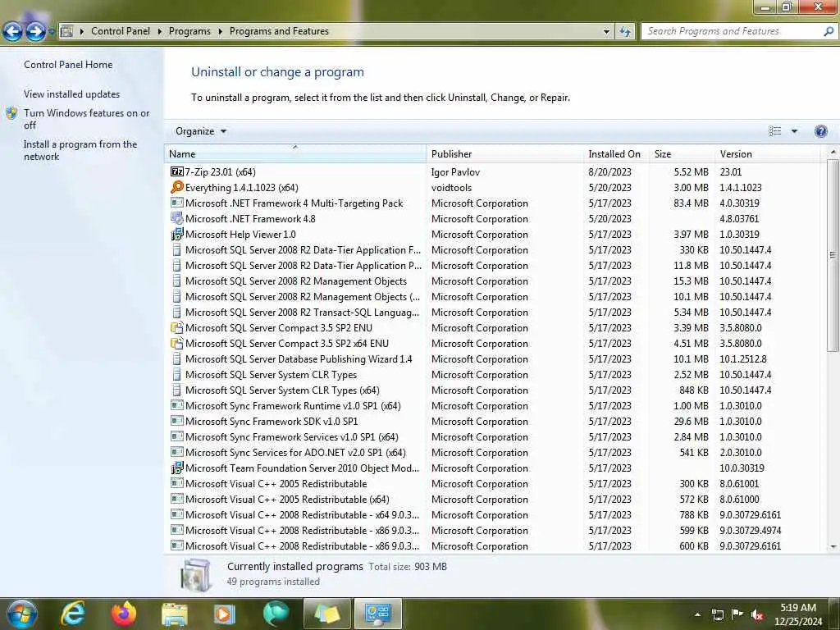The height and width of the screenshot is (630, 840).
Task: Launch Internet Explorer from taskbar
Action: tap(73, 614)
